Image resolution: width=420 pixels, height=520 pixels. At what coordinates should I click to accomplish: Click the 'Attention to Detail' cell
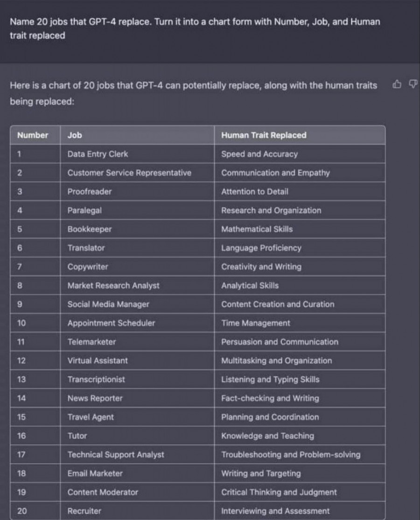pos(255,191)
